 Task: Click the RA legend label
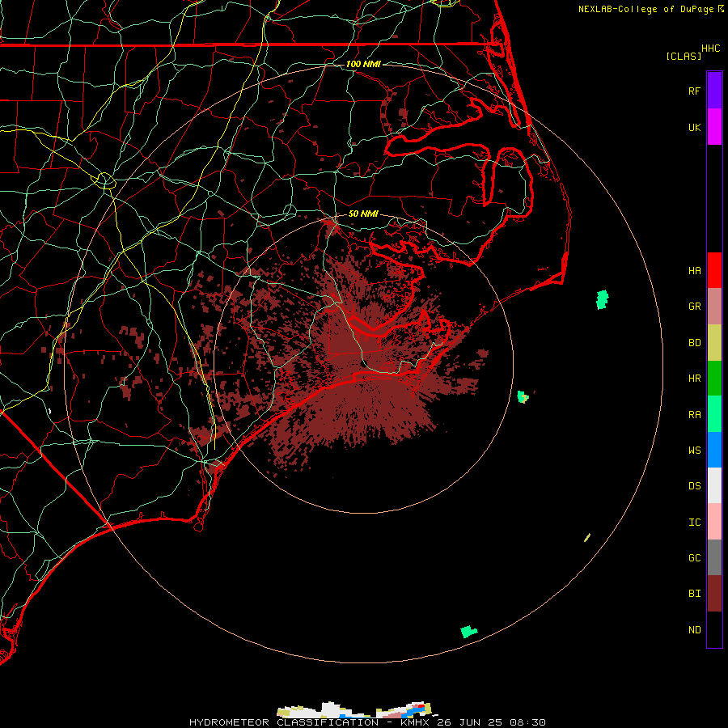[x=694, y=414]
